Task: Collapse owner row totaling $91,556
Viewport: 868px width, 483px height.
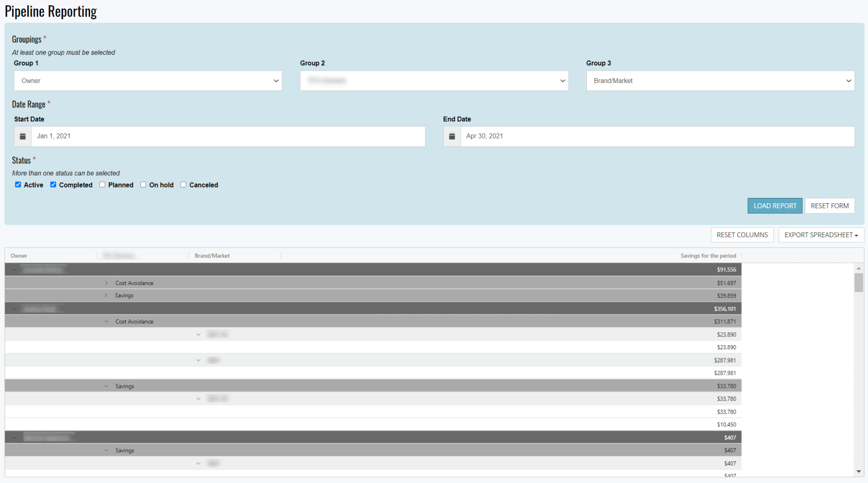Action: 14,270
